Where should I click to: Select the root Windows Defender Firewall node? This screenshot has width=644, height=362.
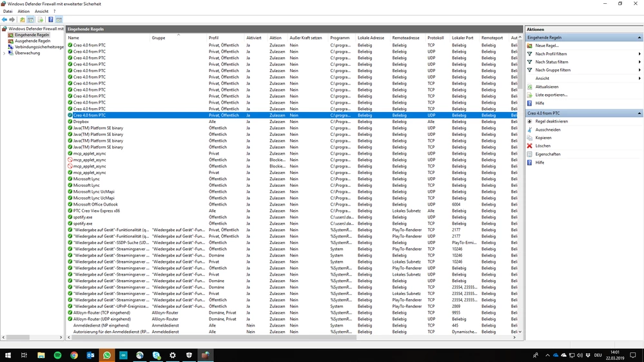coord(35,29)
